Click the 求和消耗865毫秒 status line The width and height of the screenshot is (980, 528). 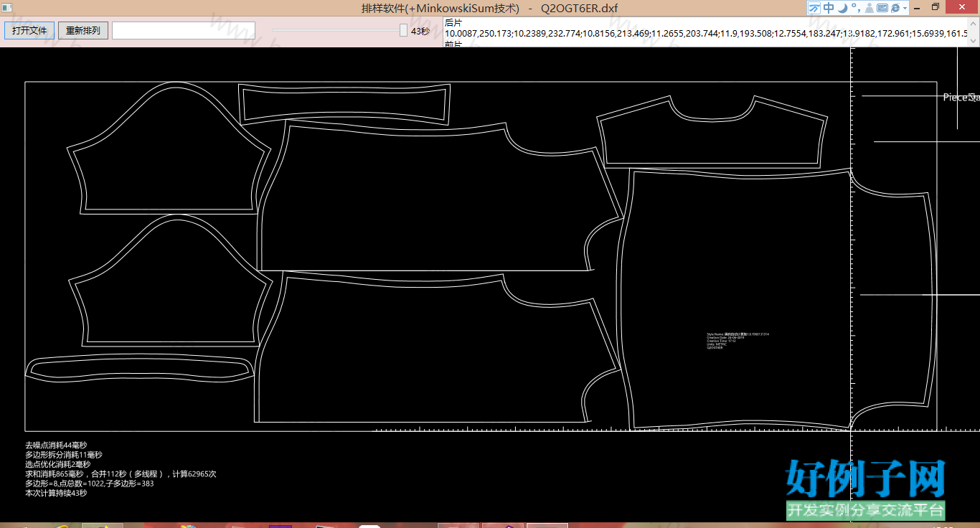121,474
